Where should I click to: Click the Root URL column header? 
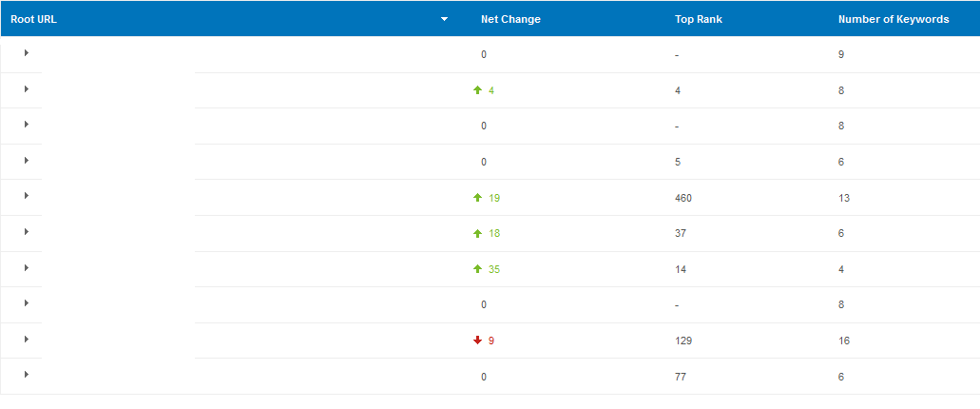click(x=34, y=19)
